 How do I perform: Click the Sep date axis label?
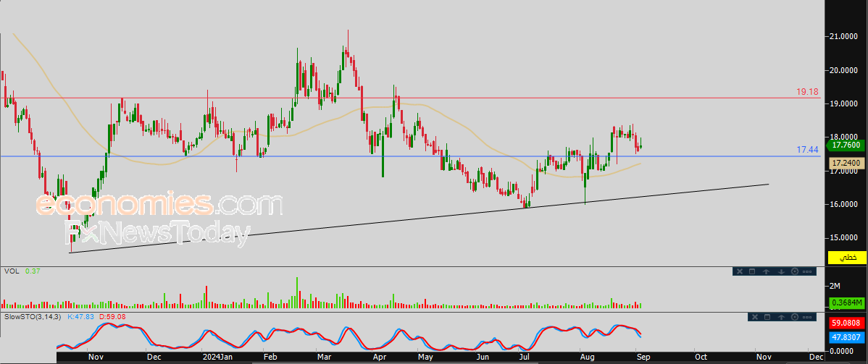tap(643, 357)
